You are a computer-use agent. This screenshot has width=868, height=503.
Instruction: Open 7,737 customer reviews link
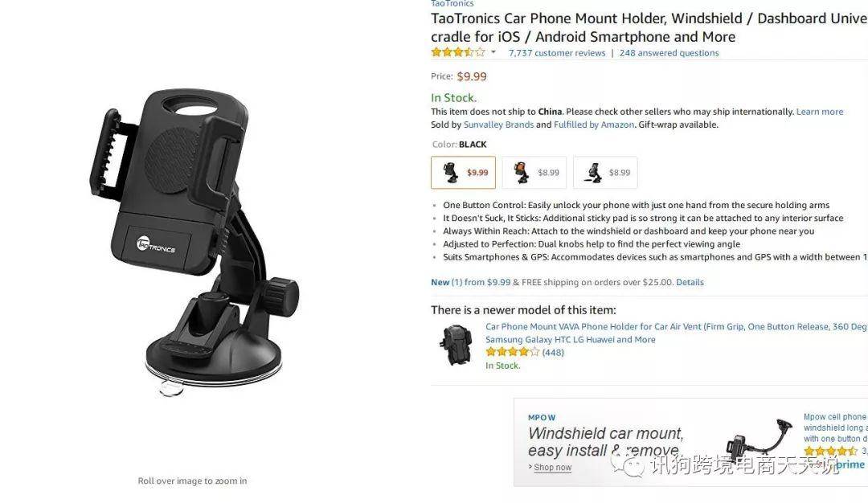coord(557,53)
